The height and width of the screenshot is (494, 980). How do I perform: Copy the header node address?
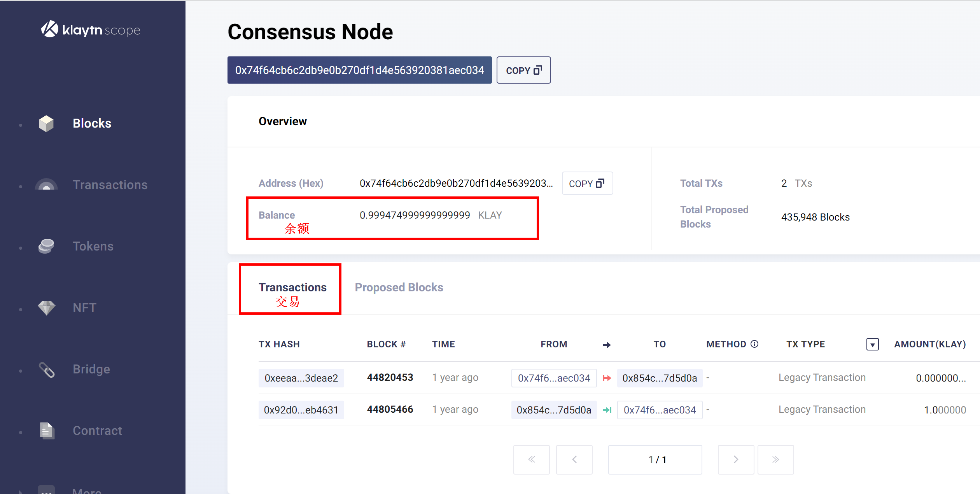[x=523, y=70]
